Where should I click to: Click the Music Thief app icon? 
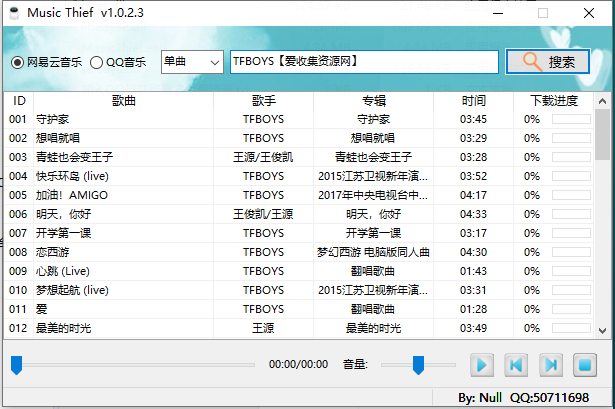coord(13,13)
